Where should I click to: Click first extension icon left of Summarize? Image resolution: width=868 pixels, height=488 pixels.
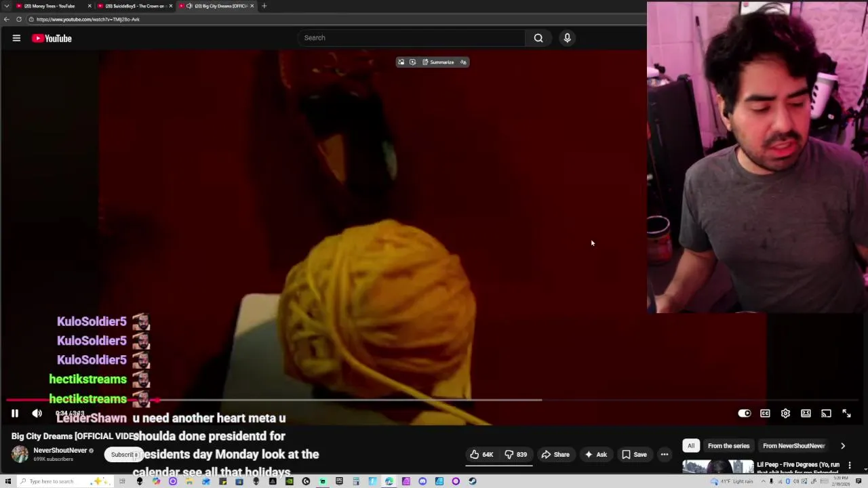click(x=401, y=62)
